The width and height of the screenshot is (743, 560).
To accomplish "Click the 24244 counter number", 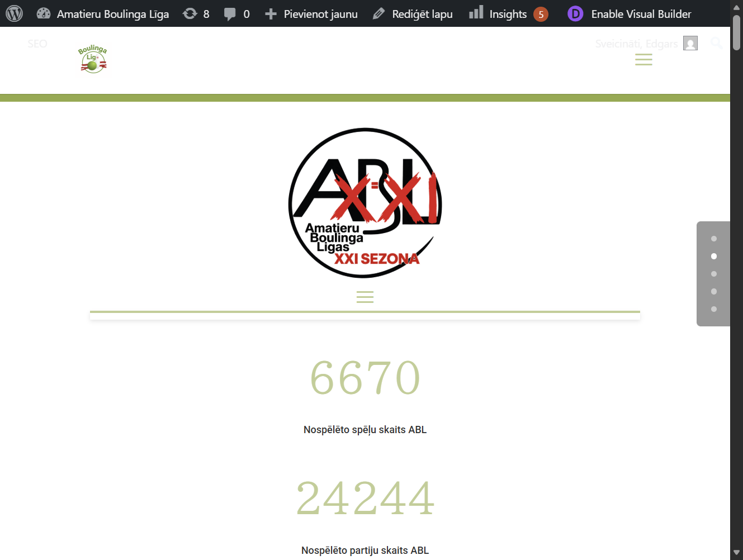I will pos(365,499).
